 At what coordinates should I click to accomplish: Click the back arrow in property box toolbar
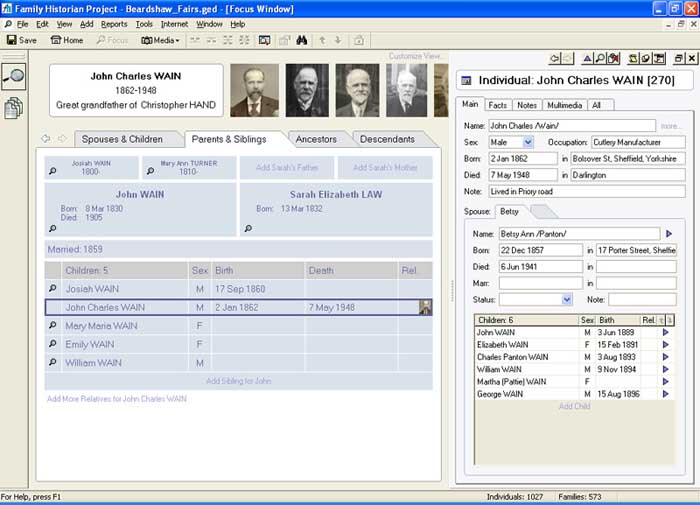click(x=553, y=59)
